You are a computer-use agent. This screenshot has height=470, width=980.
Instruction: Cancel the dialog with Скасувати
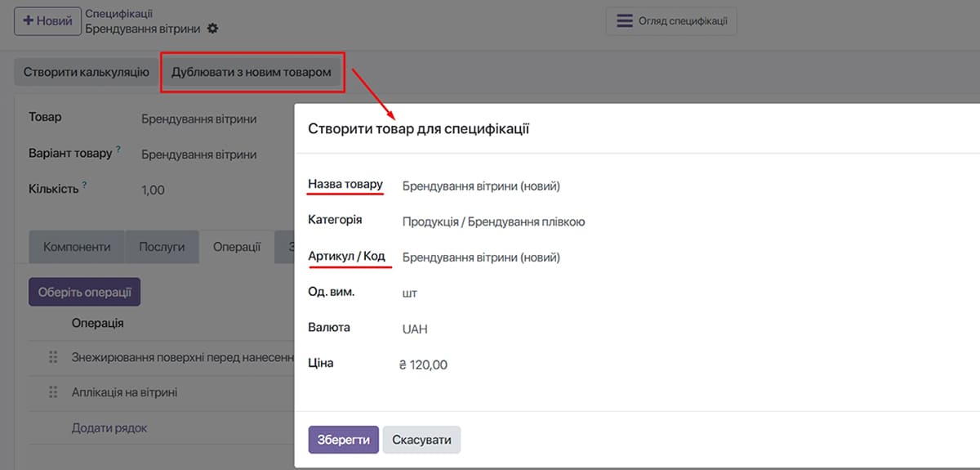tap(421, 440)
